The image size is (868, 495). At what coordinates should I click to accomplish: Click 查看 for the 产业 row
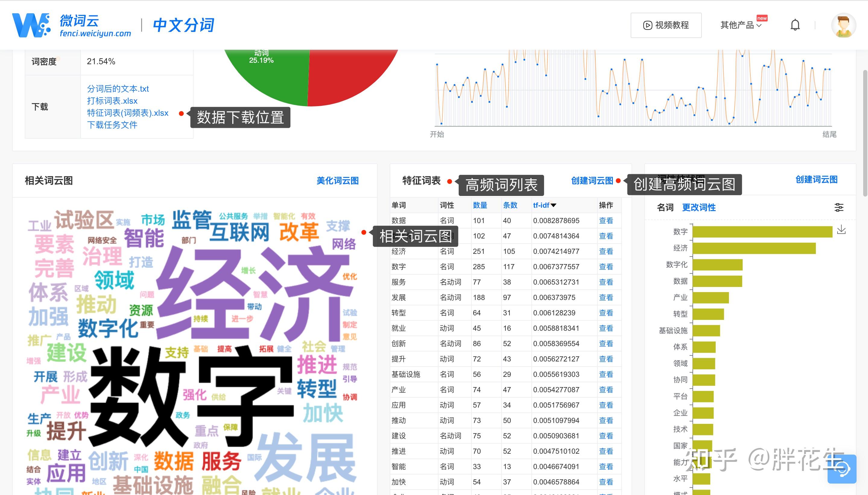606,389
